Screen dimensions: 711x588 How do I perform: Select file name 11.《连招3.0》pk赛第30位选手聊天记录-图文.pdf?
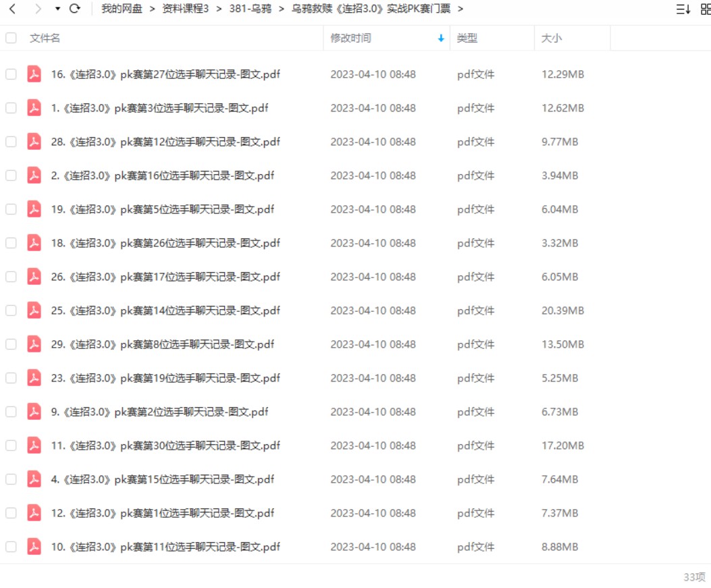(x=165, y=446)
